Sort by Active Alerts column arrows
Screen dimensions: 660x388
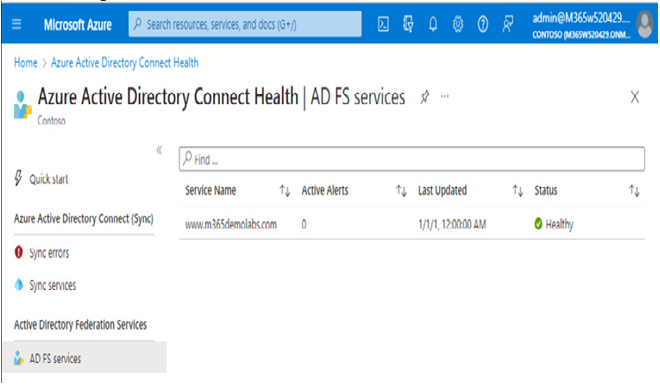pyautogui.click(x=401, y=191)
